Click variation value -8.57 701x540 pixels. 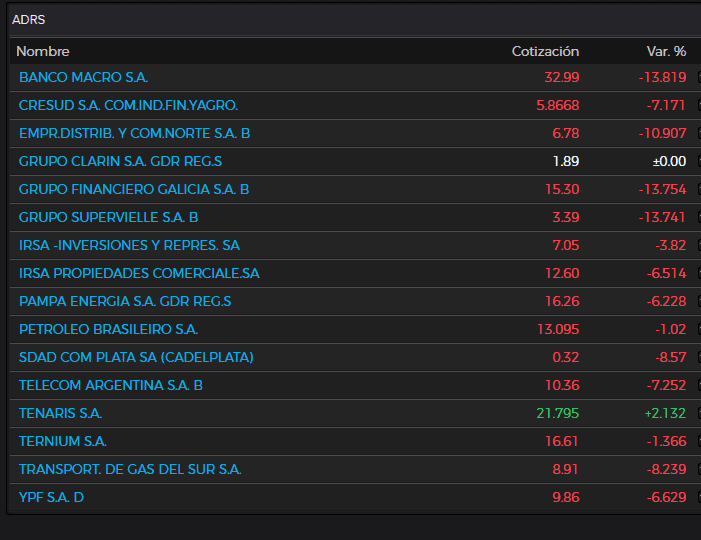[671, 357]
